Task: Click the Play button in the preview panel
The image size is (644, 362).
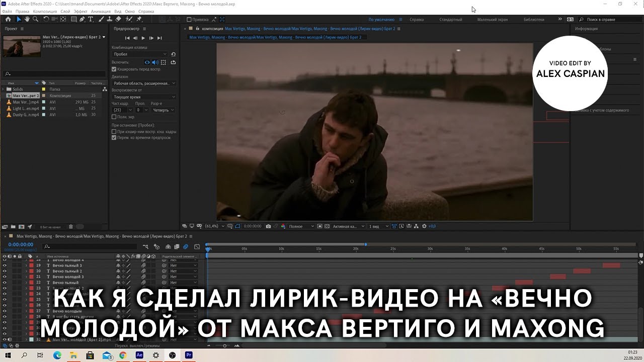Action: pyautogui.click(x=143, y=38)
